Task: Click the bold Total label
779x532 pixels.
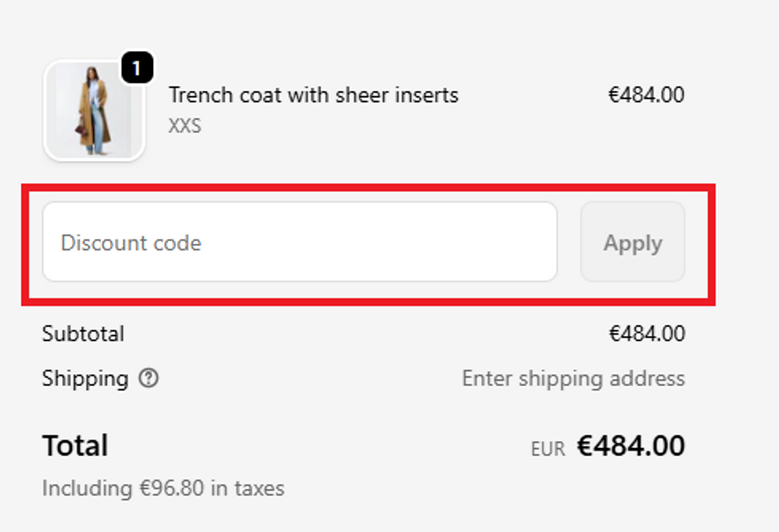Action: (75, 445)
